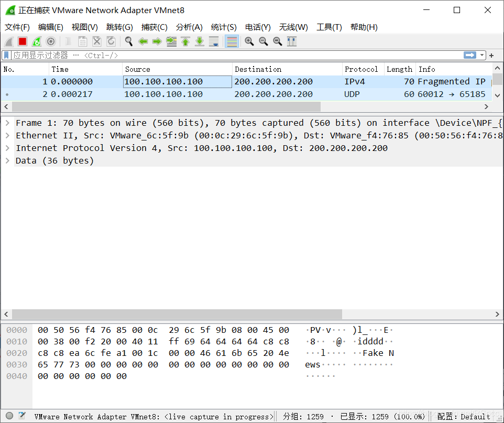Add a filter button with plus
This screenshot has height=423, width=504.
tap(491, 56)
